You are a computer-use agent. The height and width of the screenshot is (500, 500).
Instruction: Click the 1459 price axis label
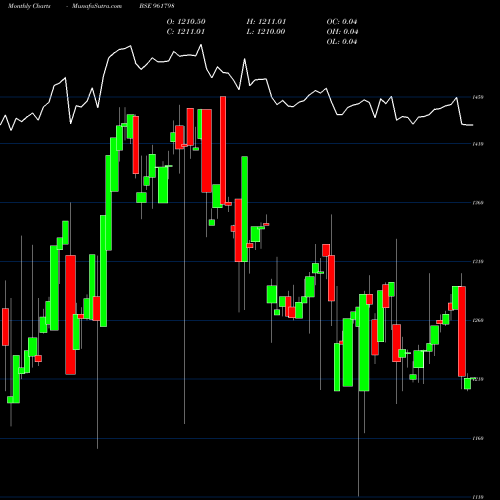coord(478,97)
